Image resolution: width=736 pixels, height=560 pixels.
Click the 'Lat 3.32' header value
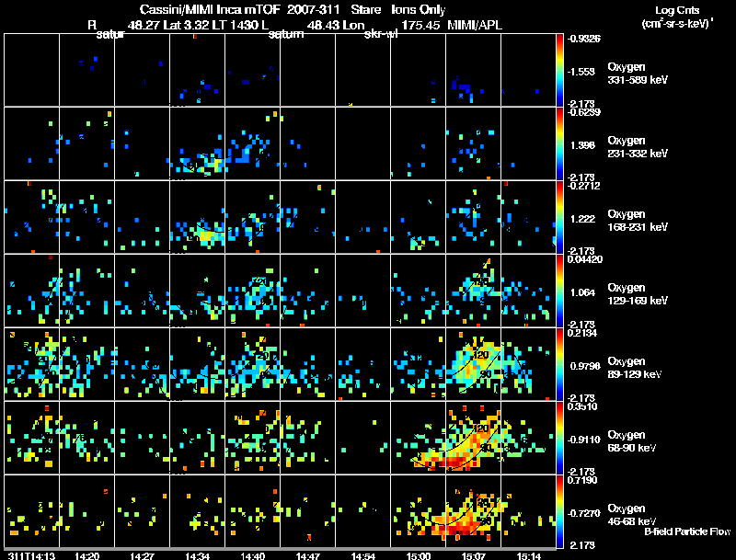tap(187, 25)
